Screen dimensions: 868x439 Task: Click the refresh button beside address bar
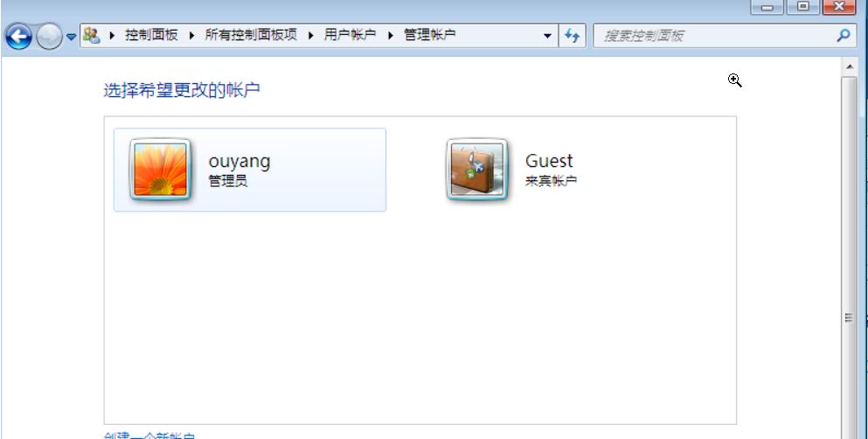tap(572, 36)
